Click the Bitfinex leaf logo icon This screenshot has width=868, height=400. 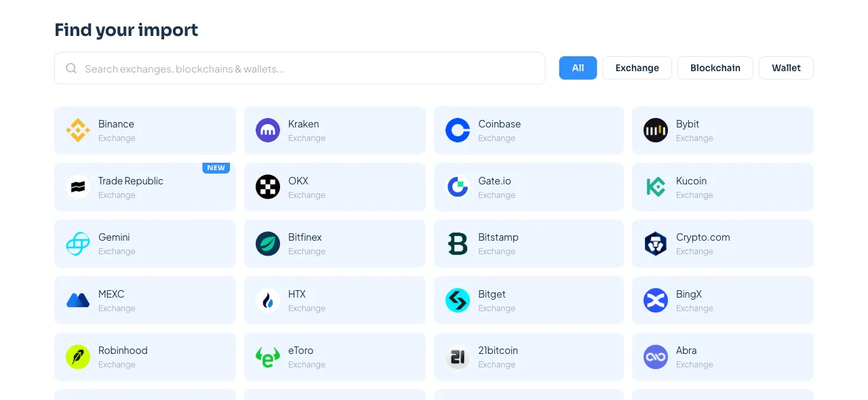(268, 243)
